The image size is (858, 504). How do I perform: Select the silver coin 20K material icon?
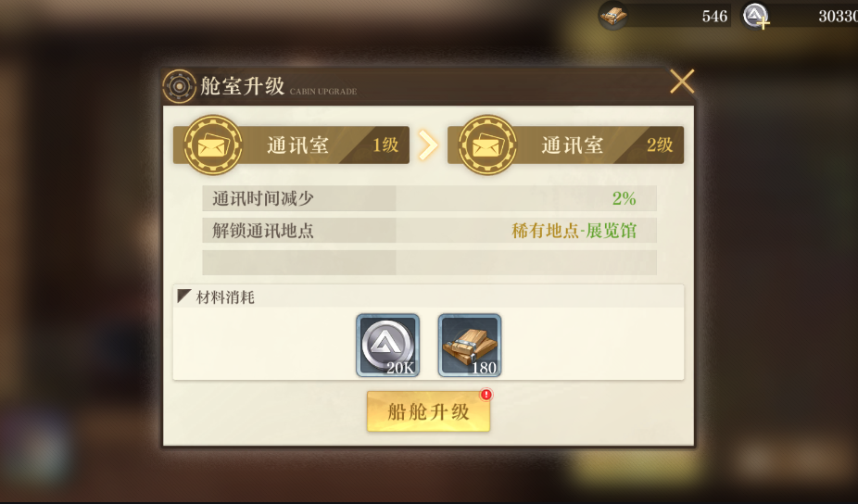tap(387, 345)
